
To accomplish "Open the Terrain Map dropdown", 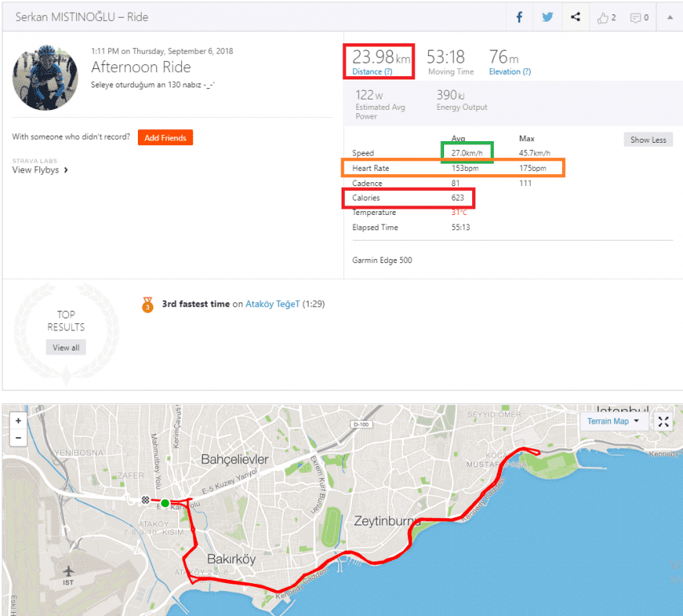I will (613, 421).
